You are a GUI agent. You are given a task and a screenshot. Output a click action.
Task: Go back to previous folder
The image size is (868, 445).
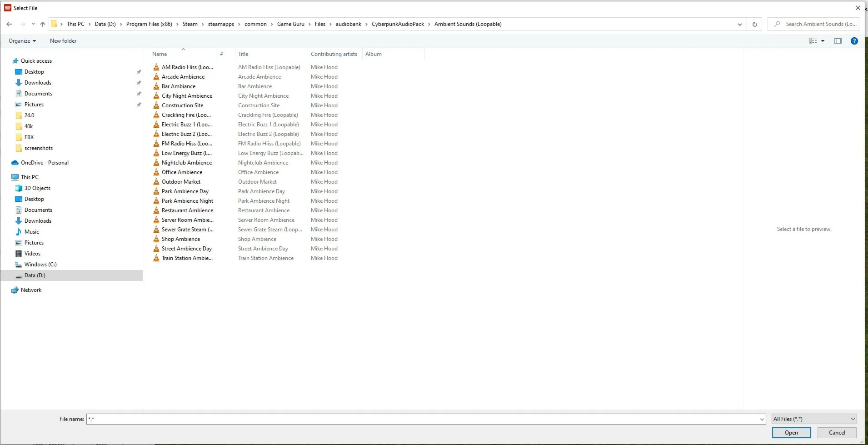[9, 24]
